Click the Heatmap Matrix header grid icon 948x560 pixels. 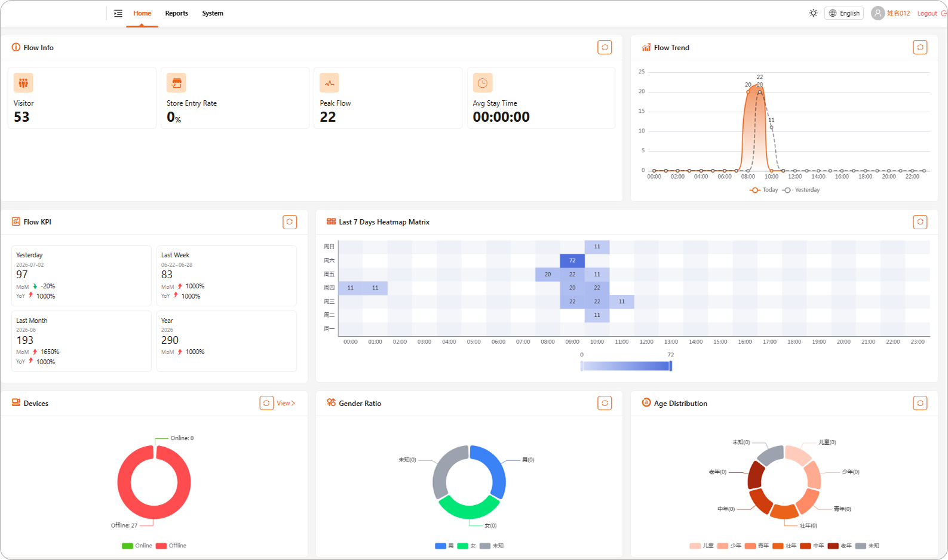(x=331, y=221)
